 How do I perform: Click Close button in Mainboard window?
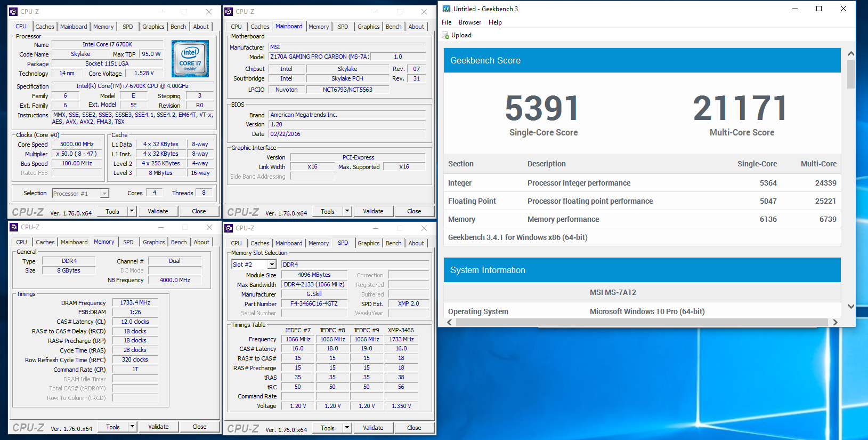coord(414,211)
